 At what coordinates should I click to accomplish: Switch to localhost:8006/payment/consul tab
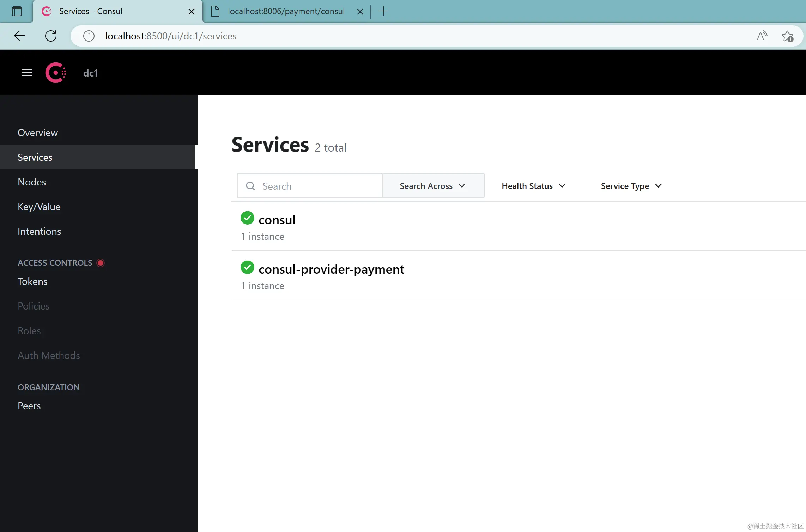click(286, 11)
